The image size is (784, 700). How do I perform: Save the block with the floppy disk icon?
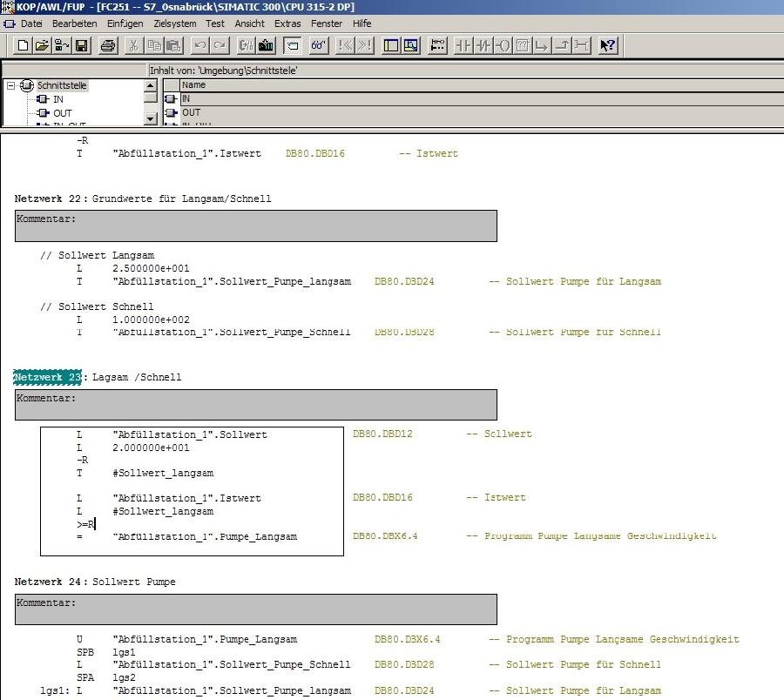[x=81, y=45]
